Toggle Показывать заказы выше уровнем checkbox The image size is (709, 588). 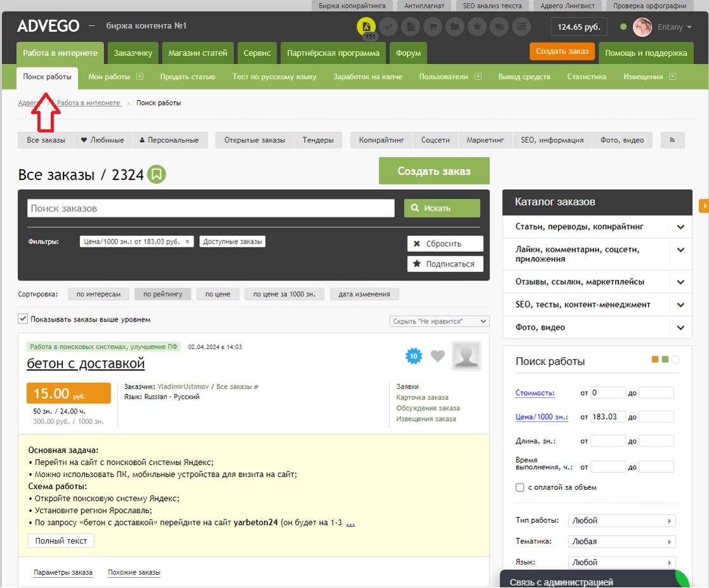(23, 318)
